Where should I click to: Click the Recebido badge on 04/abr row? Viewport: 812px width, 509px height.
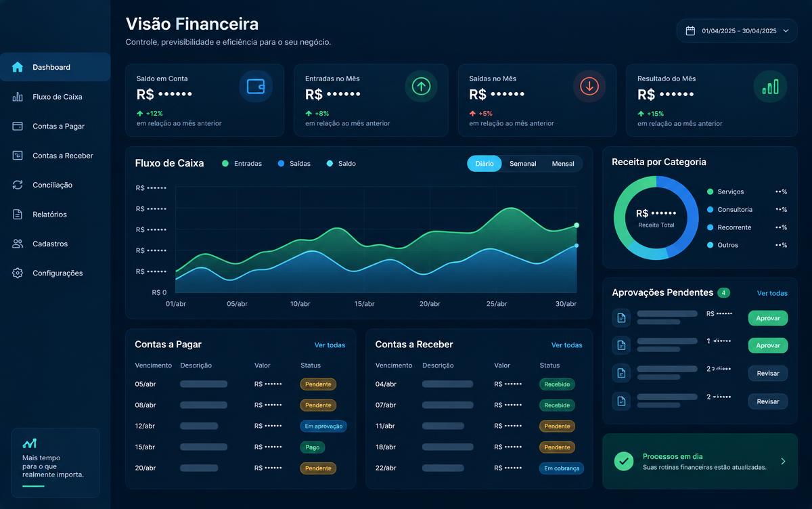(557, 384)
